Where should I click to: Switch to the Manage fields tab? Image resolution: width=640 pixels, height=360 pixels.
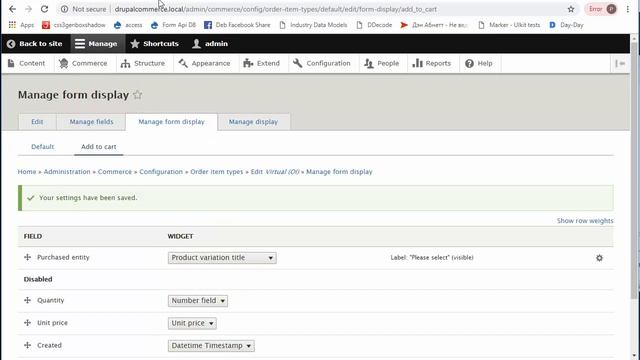coord(91,122)
